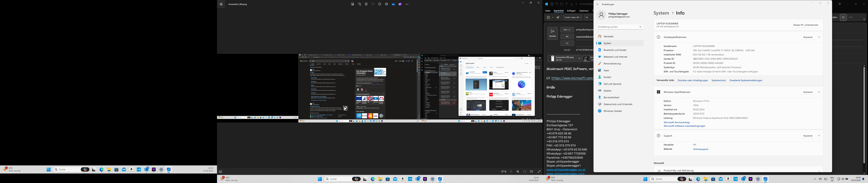Open Netzwerk und Internet settings
Screen dimensions: 868x183
pyautogui.click(x=620, y=57)
